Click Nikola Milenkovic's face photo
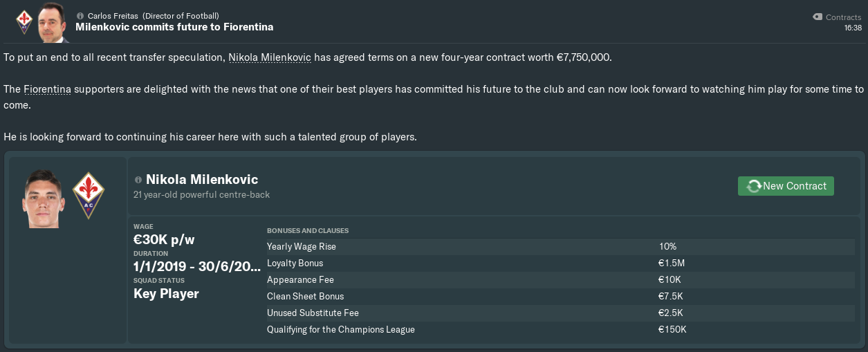The height and width of the screenshot is (352, 868). click(44, 200)
